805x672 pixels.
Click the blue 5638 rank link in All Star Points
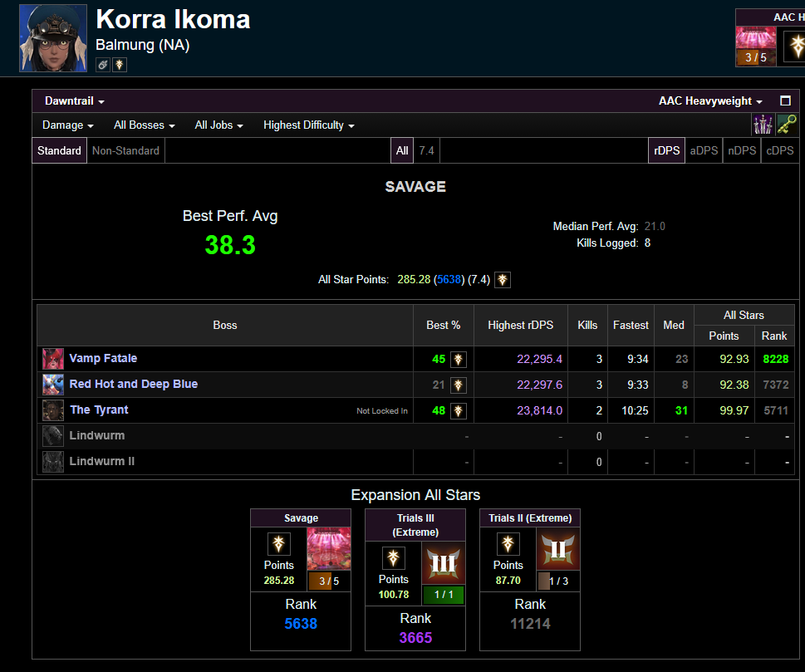pos(449,280)
